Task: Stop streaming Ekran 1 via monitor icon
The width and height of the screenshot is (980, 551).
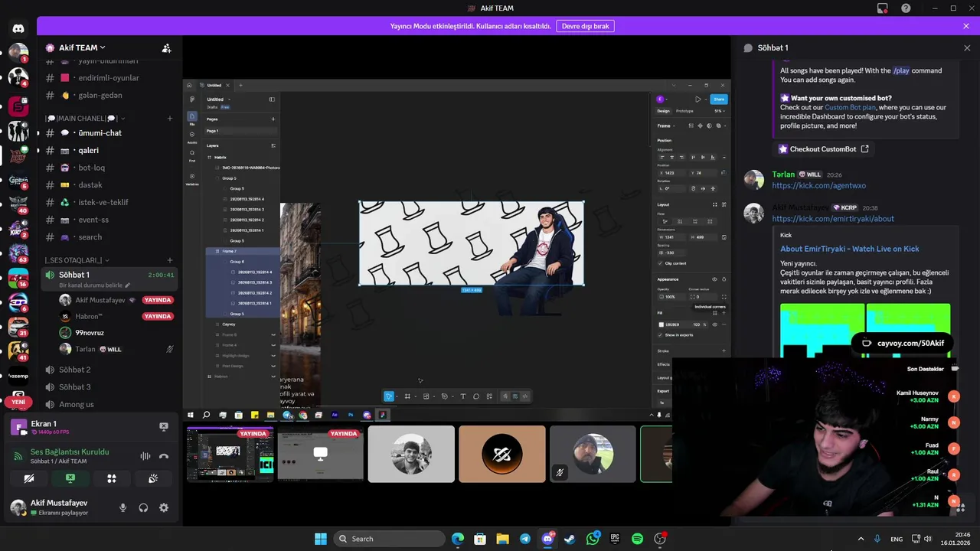Action: tap(163, 426)
